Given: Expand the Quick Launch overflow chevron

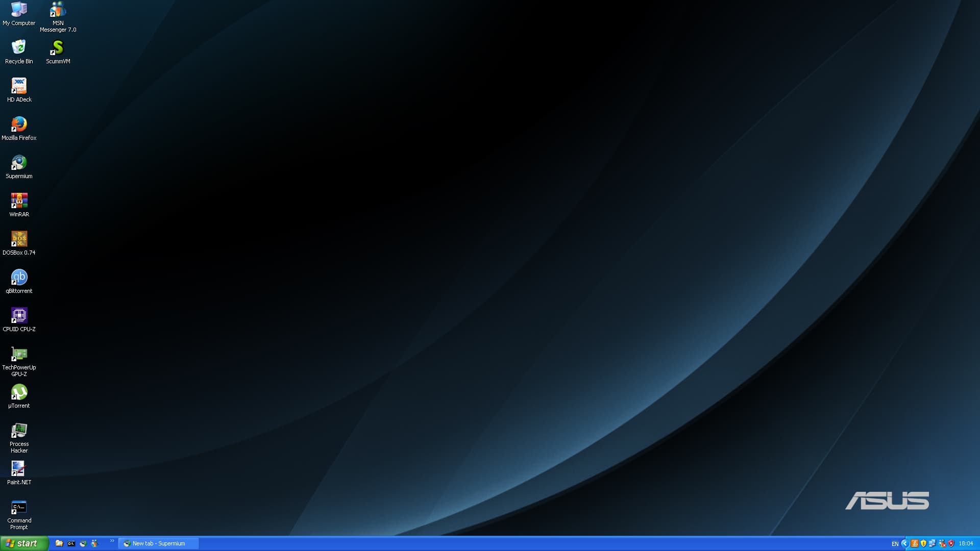Looking at the screenshot, I should pyautogui.click(x=112, y=541).
